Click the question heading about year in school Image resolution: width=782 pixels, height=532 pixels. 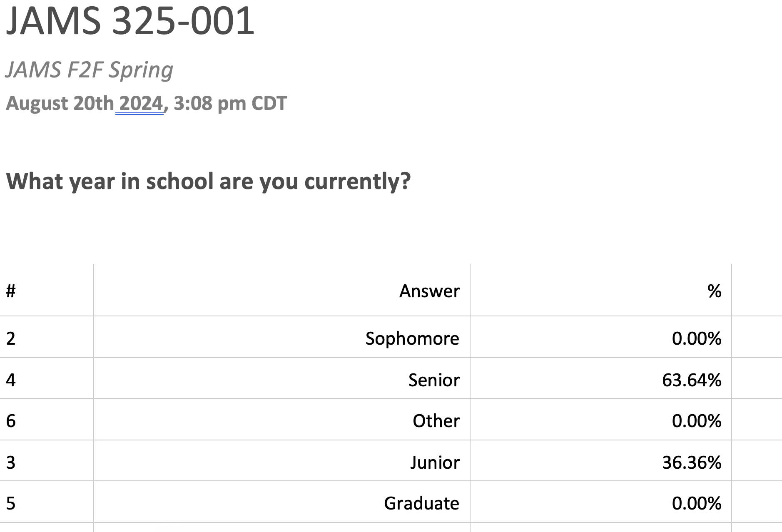tap(208, 181)
